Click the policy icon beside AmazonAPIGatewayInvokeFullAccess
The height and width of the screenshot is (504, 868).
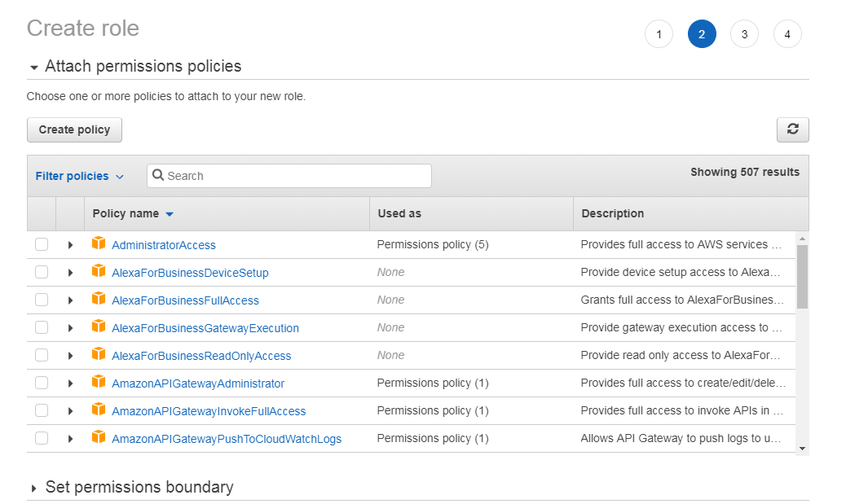(x=99, y=410)
